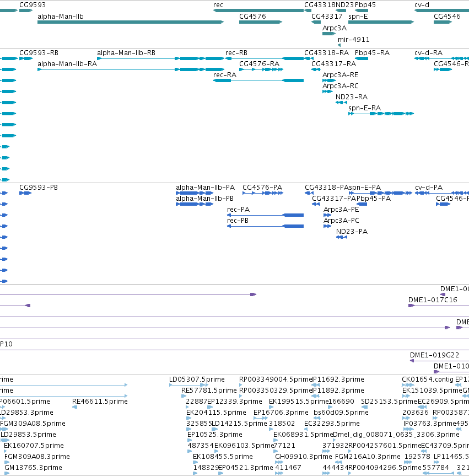The width and height of the screenshot is (469, 476).
Task: Open EST EK108455.5prime
Action: pos(223,456)
